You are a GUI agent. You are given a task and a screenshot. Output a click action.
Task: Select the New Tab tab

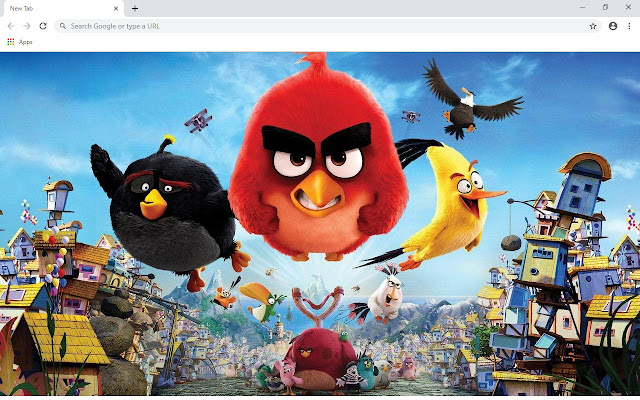[x=62, y=9]
